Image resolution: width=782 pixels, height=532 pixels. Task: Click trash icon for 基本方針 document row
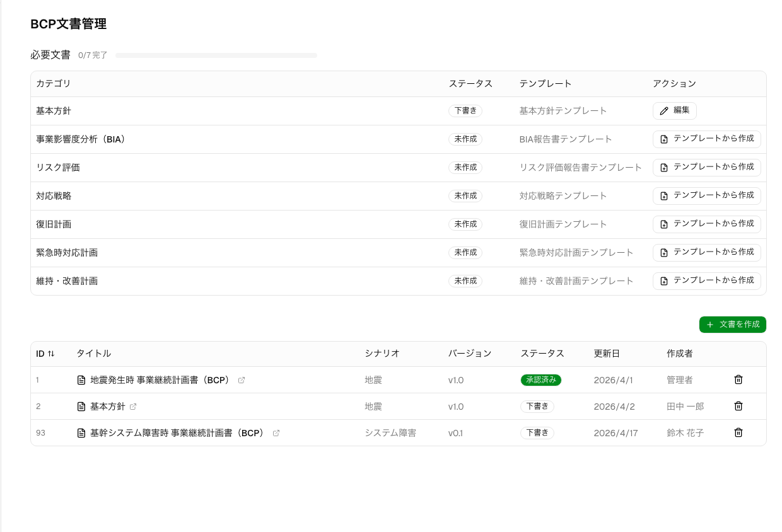pos(738,406)
